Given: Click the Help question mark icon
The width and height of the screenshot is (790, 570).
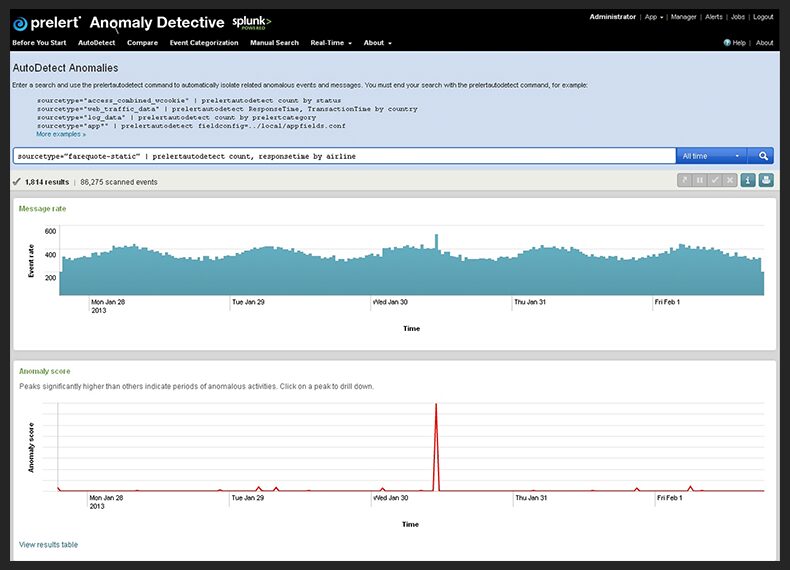Looking at the screenshot, I should point(727,43).
